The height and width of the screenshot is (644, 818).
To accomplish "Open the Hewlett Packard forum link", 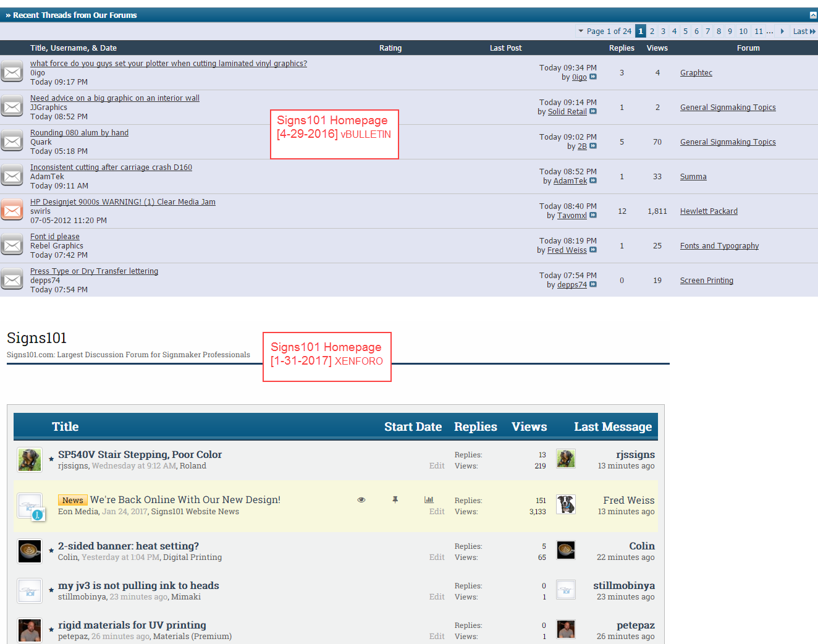I will [709, 211].
